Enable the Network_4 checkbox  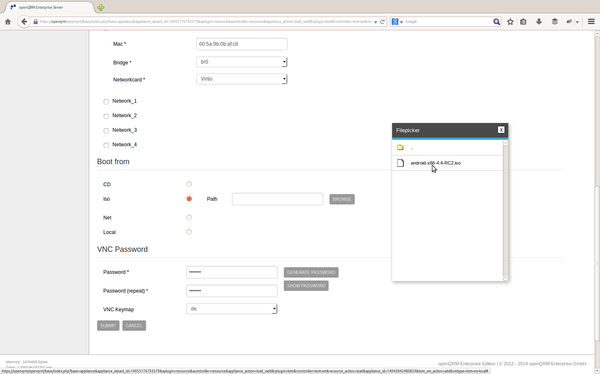(106, 145)
